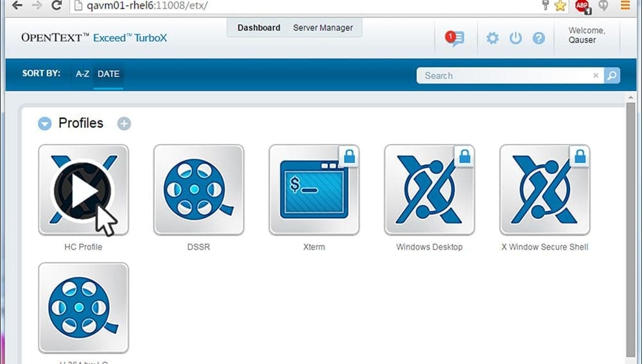Viewport: 642px width, 364px height.
Task: Click the Welcome Qauser label
Action: point(587,35)
